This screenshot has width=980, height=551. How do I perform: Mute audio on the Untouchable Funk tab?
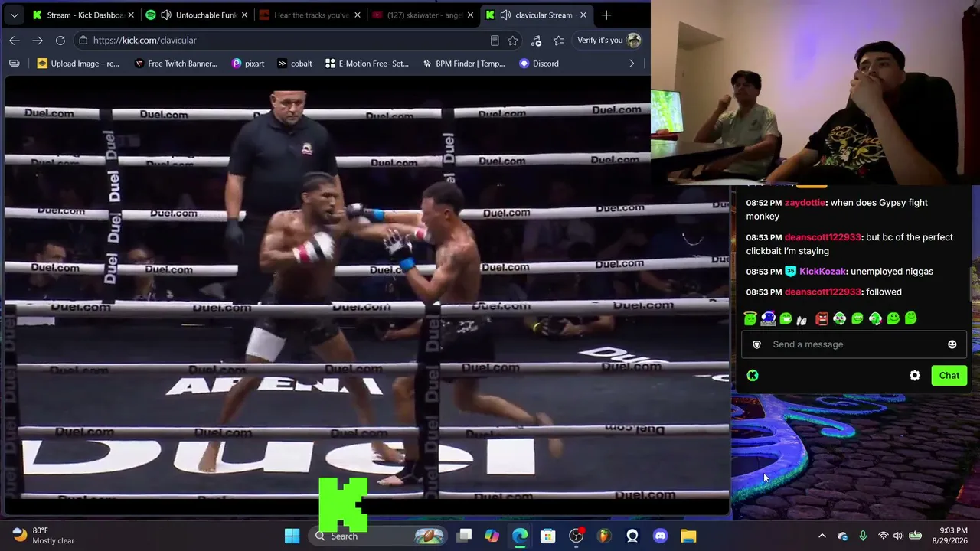click(x=166, y=15)
